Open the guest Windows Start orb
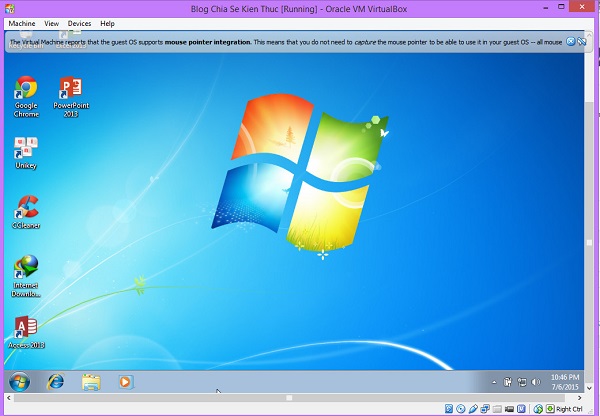 [20, 382]
